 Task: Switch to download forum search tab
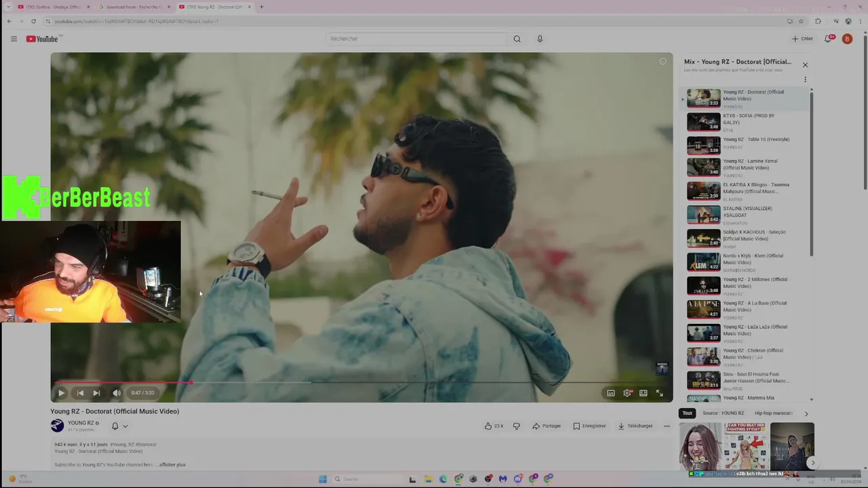tap(134, 7)
